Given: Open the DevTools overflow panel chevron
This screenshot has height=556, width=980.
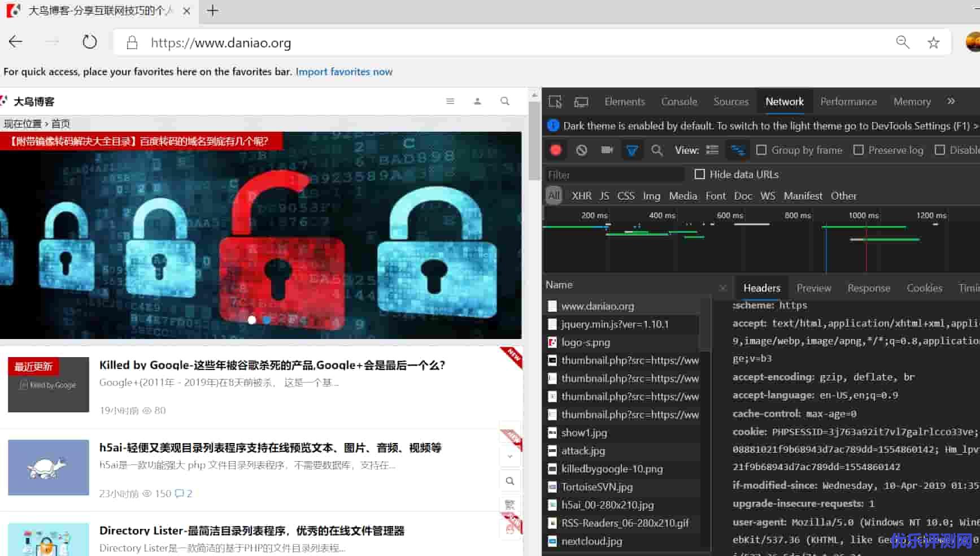Looking at the screenshot, I should (951, 101).
